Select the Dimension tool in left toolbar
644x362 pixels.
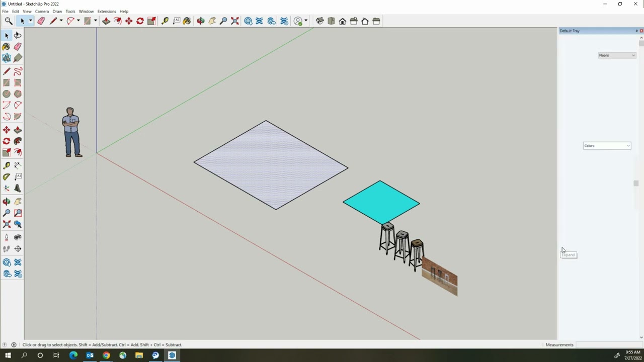click(x=18, y=165)
